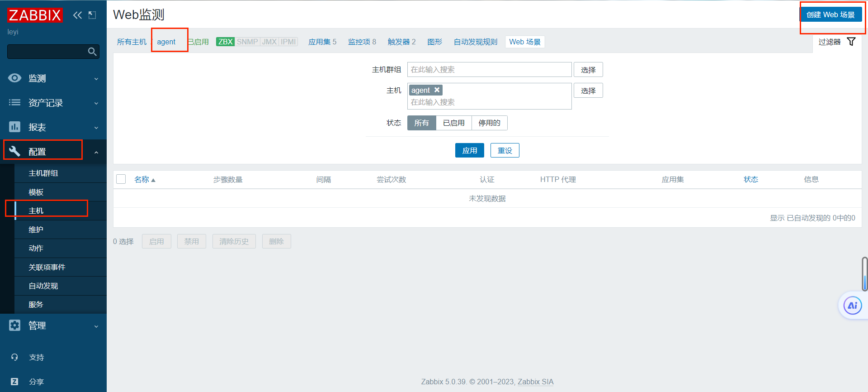Image resolution: width=868 pixels, height=392 pixels.
Task: Click 已启用 host status link
Action: pos(199,42)
